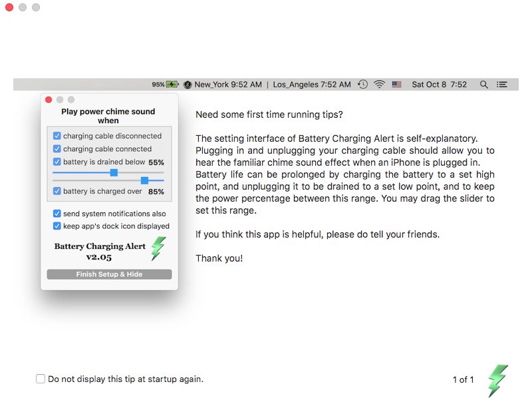Viewport: 532px width, 414px height.
Task: Close the settings panel red button
Action: (x=49, y=100)
